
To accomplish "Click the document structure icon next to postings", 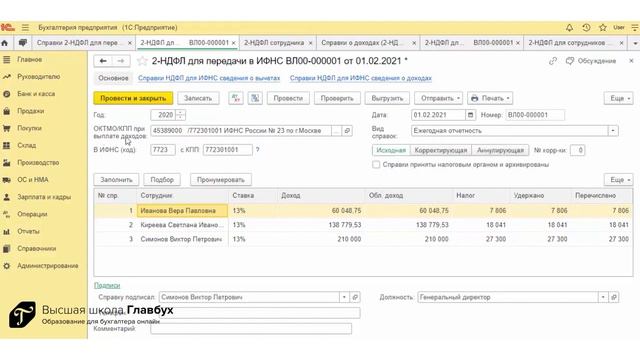I will [x=255, y=98].
